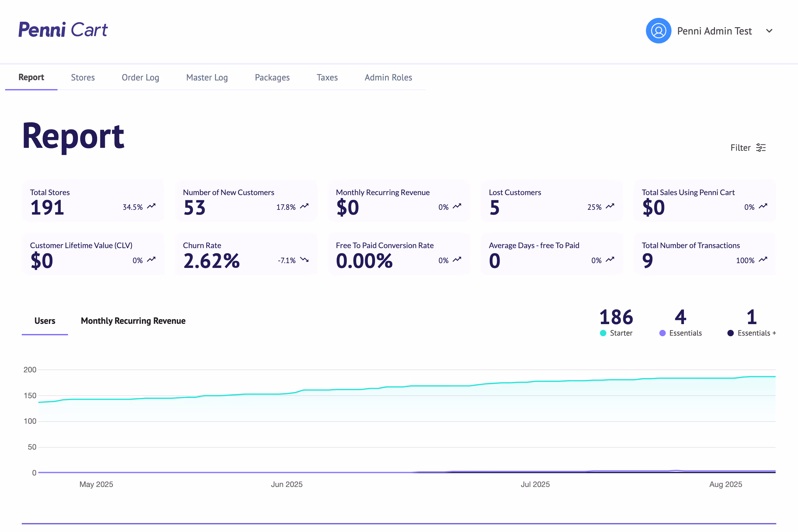Viewport: 798px width, 532px height.
Task: Click the Jul 2025 axis label
Action: (x=535, y=484)
